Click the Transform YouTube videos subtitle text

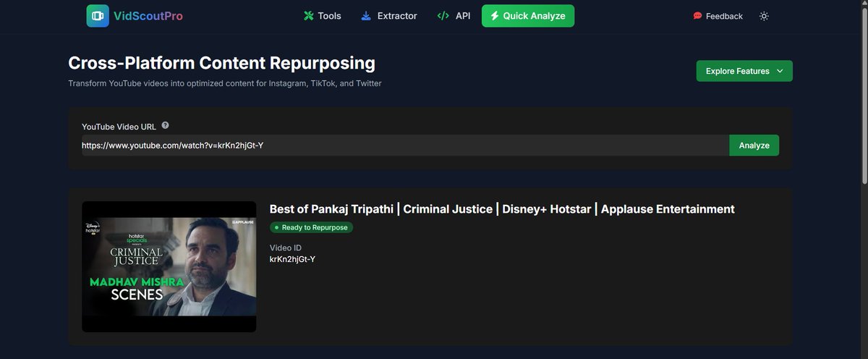pos(225,83)
